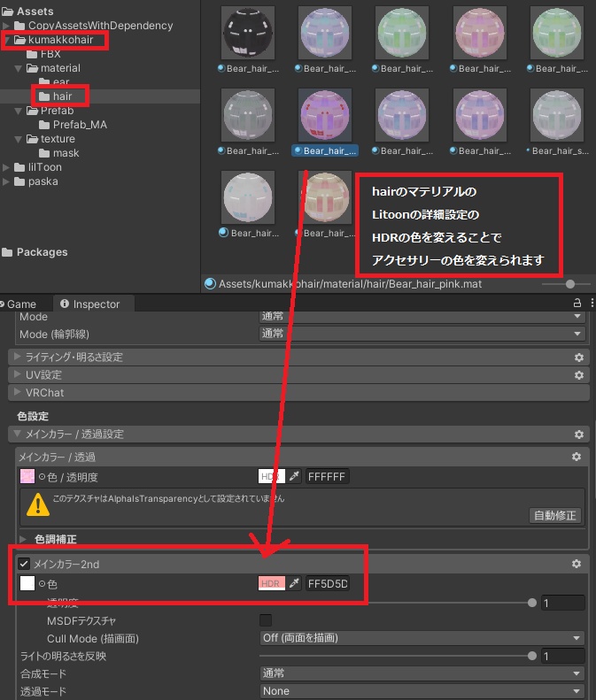Image resolution: width=596 pixels, height=700 pixels.
Task: Open the Cull Mode (描画面) dropdown
Action: coord(422,638)
